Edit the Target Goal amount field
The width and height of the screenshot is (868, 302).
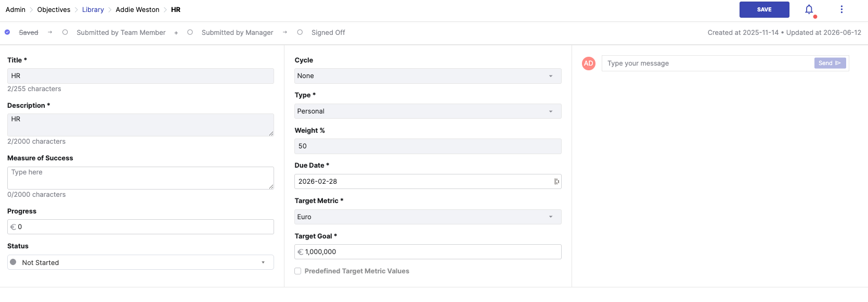point(428,252)
